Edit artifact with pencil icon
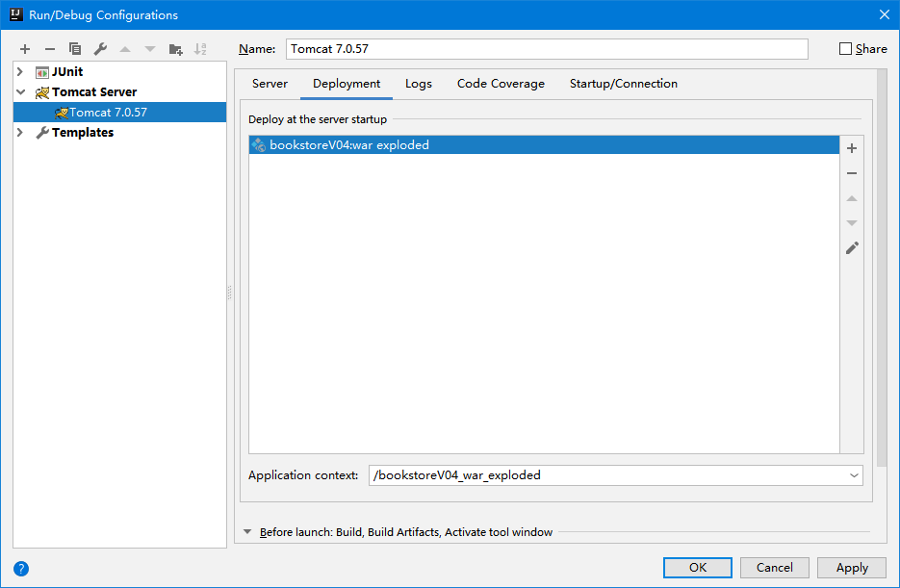The image size is (900, 588). tap(853, 248)
